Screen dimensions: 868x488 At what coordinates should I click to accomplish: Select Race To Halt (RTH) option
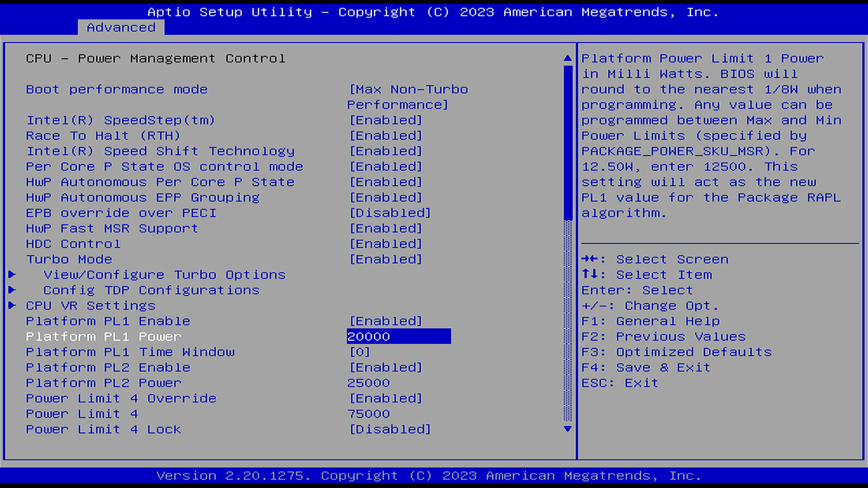[x=103, y=136]
